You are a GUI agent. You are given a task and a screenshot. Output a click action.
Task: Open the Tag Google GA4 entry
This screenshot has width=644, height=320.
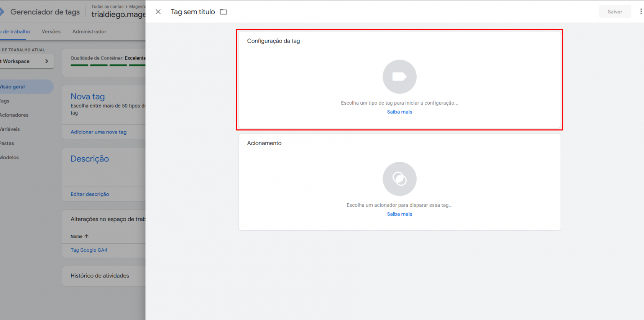89,250
